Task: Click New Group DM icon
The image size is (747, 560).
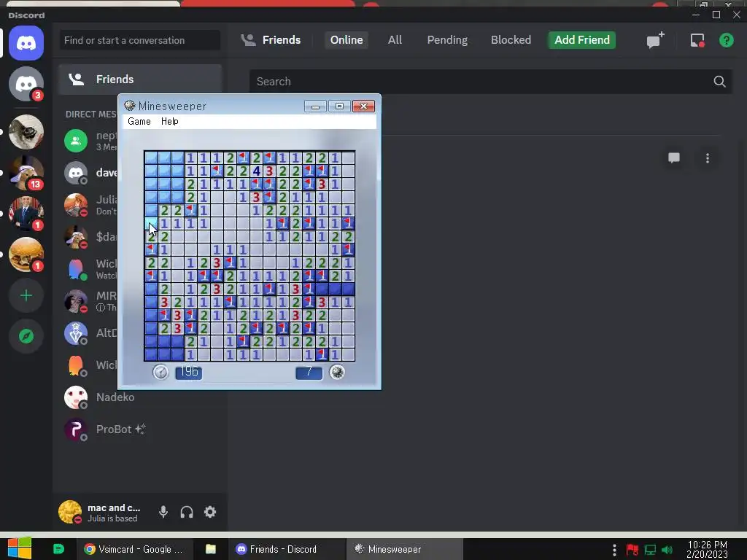Action: pyautogui.click(x=656, y=40)
